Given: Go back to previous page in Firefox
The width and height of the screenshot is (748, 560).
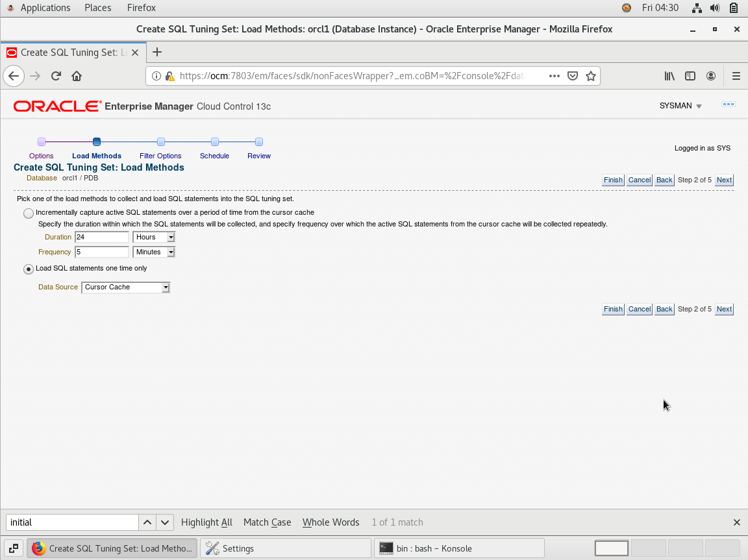Looking at the screenshot, I should click(x=14, y=77).
